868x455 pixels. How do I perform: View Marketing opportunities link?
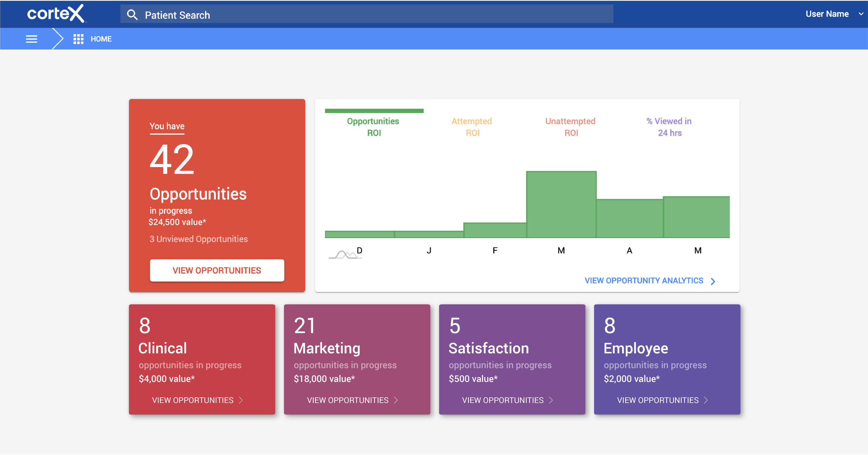pyautogui.click(x=348, y=400)
